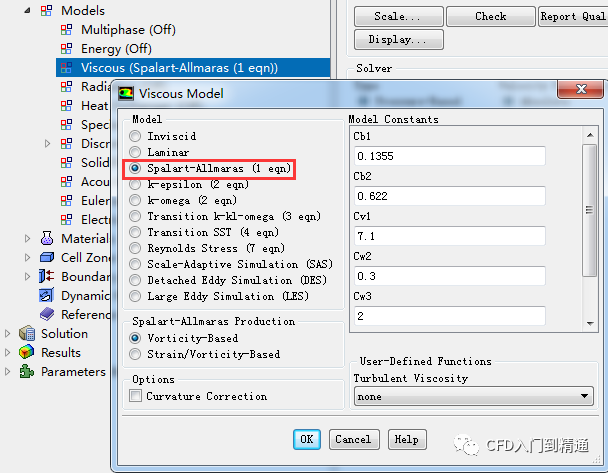Click the Report Quality button

point(573,16)
